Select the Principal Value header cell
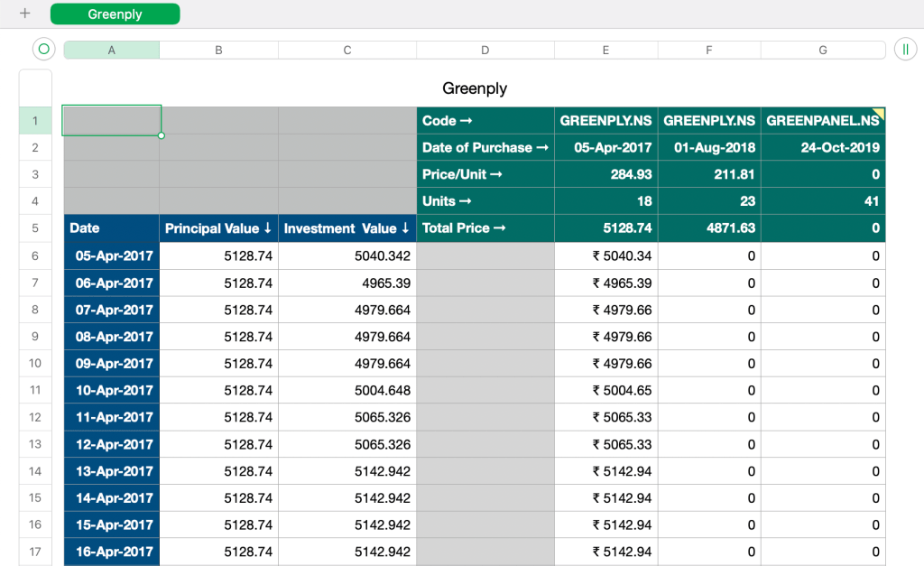Screen dimensions: 924x566 (x=218, y=228)
